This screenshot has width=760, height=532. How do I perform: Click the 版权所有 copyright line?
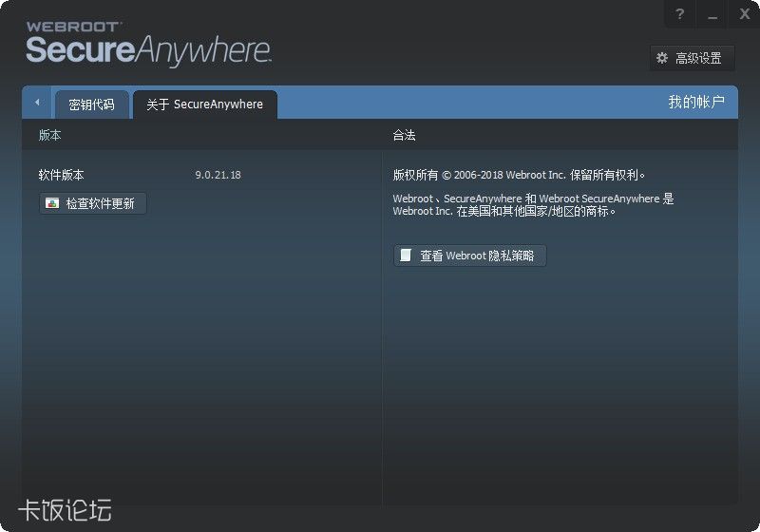[x=519, y=175]
